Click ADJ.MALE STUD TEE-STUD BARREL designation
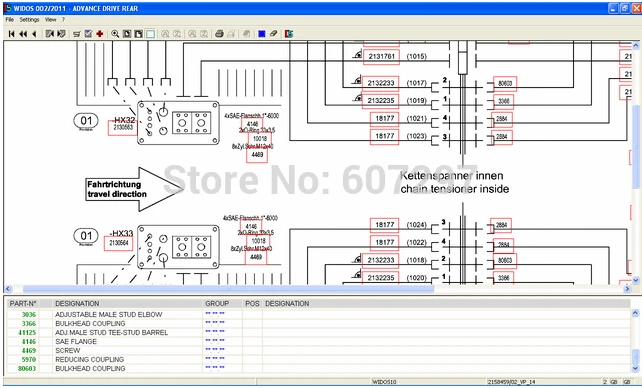The height and width of the screenshot is (388, 642). (111, 332)
